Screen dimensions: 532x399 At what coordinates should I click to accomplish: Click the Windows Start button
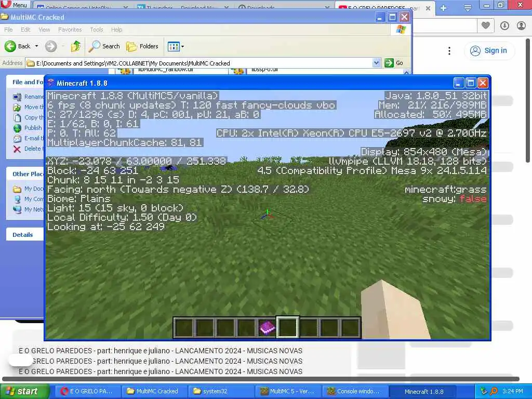click(x=24, y=391)
